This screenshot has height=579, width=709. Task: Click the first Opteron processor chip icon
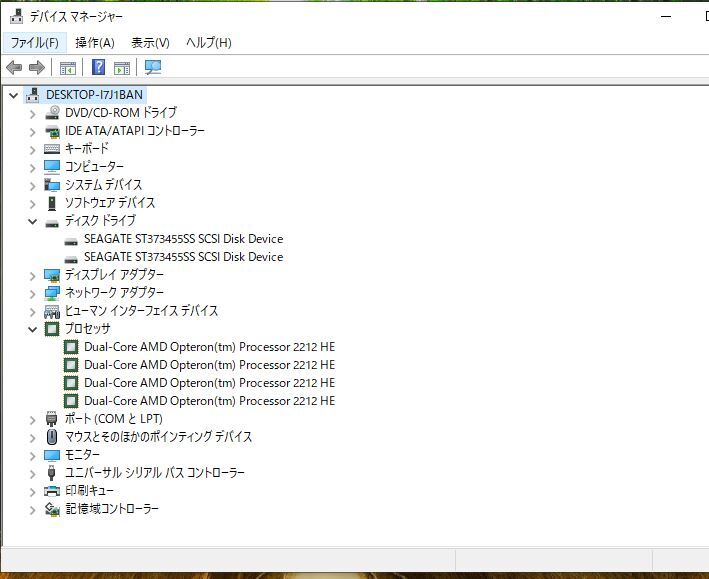click(x=71, y=347)
